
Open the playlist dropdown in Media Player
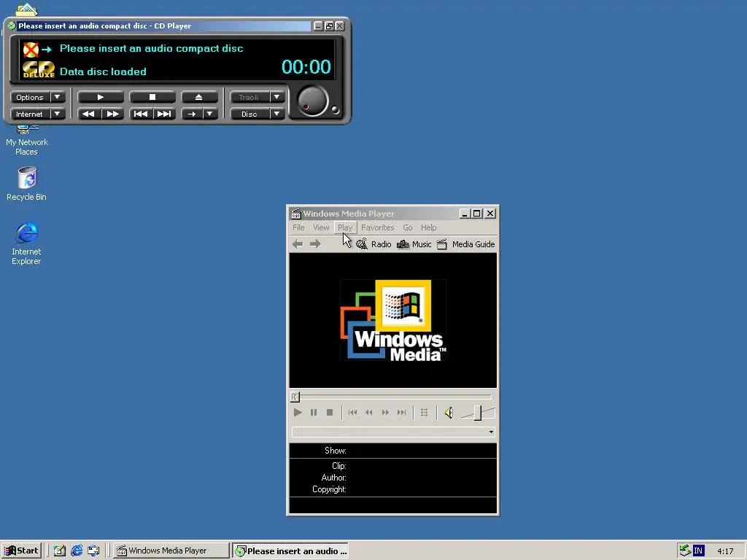[x=491, y=432]
